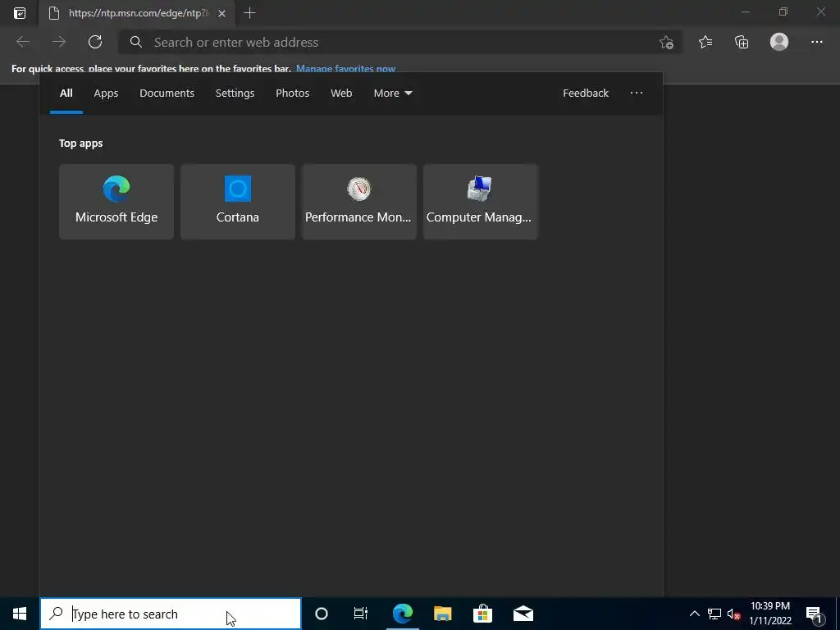The width and height of the screenshot is (840, 630).
Task: Open Edge Collections button
Action: (x=742, y=42)
